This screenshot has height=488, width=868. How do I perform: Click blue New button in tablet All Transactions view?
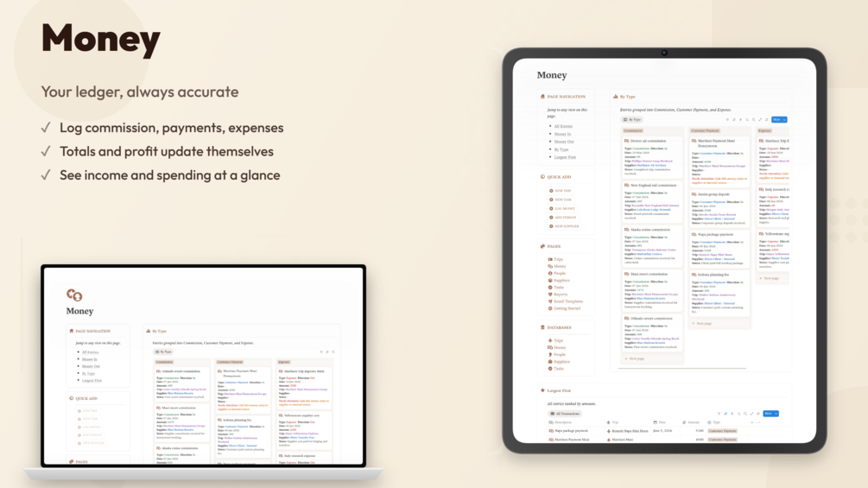(769, 414)
